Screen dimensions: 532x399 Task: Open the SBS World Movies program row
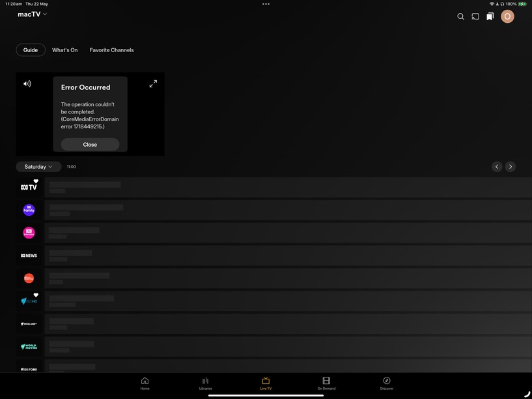click(288, 346)
